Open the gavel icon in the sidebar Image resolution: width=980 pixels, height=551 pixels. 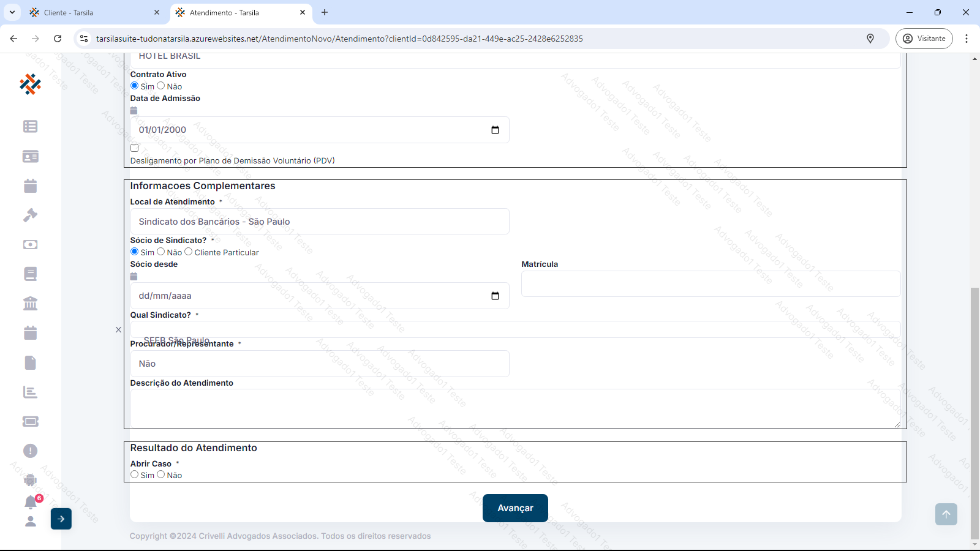pos(30,215)
